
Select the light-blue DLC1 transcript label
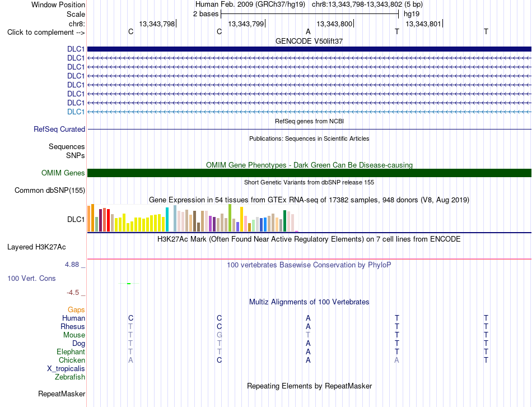pos(76,112)
